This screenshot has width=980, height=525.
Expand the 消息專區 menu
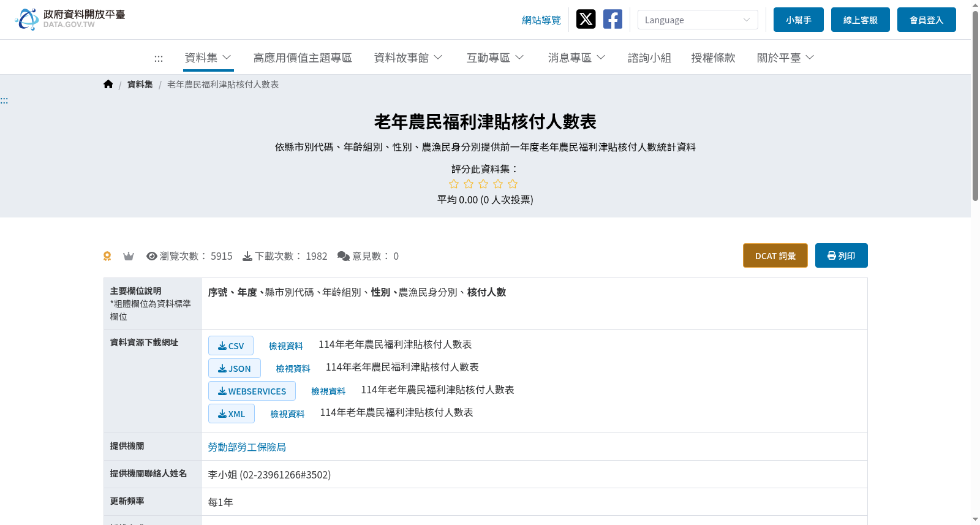(x=576, y=58)
